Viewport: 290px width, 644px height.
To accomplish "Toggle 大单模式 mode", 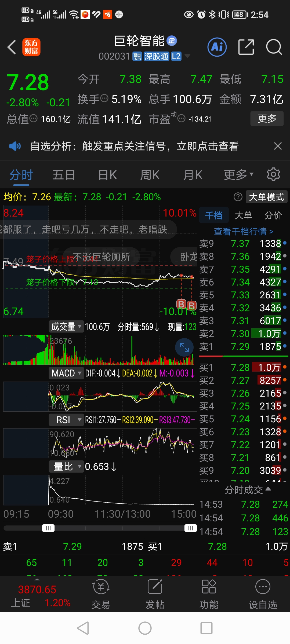I will tap(266, 197).
